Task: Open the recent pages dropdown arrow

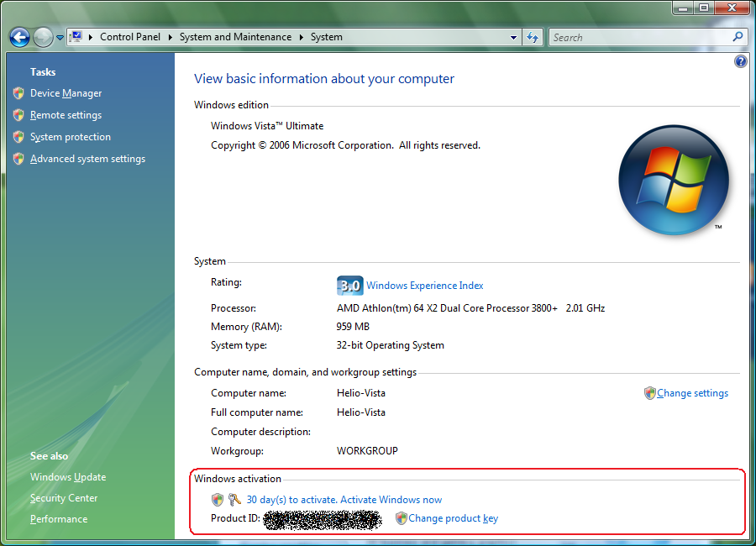Action: coord(60,37)
